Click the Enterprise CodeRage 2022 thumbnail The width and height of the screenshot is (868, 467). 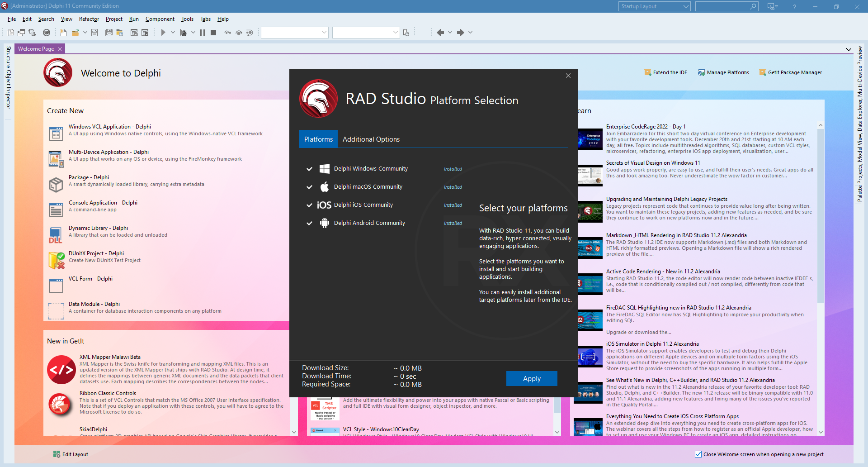(x=590, y=139)
